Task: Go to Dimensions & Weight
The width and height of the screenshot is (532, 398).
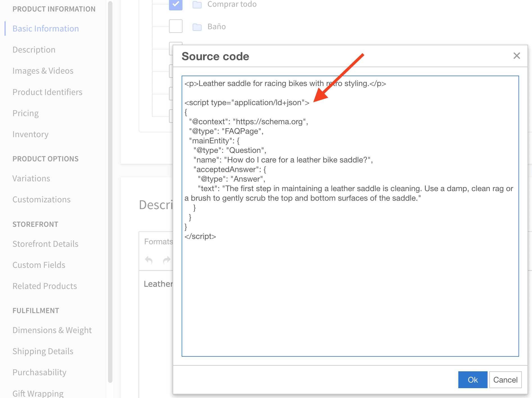Action: tap(52, 330)
